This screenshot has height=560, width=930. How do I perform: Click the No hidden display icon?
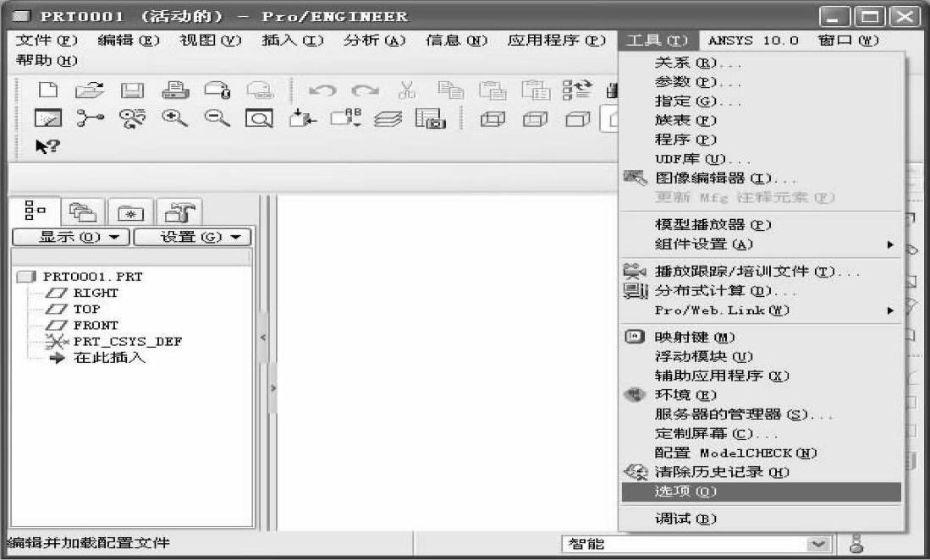[x=578, y=120]
